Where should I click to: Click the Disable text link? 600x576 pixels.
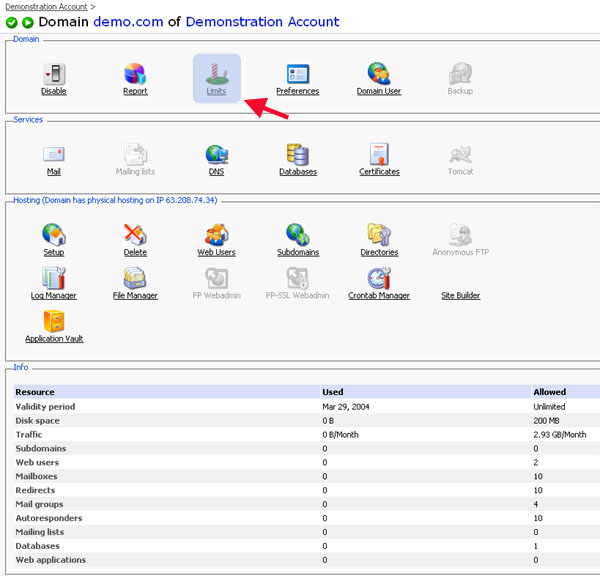(54, 91)
